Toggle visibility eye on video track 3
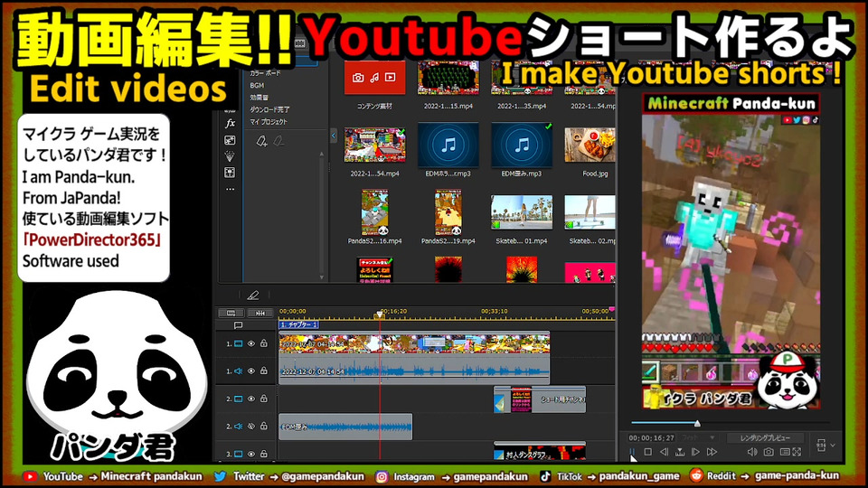868x488 pixels. 251,454
